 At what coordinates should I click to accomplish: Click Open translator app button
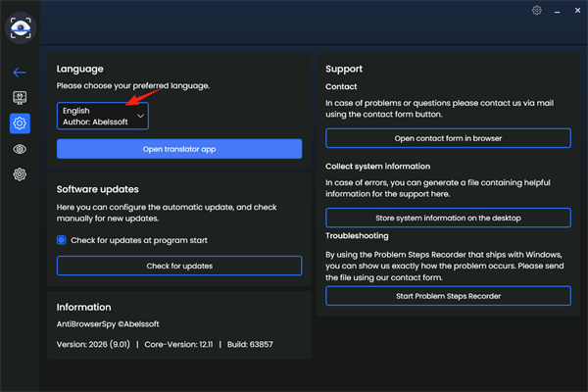pos(179,149)
